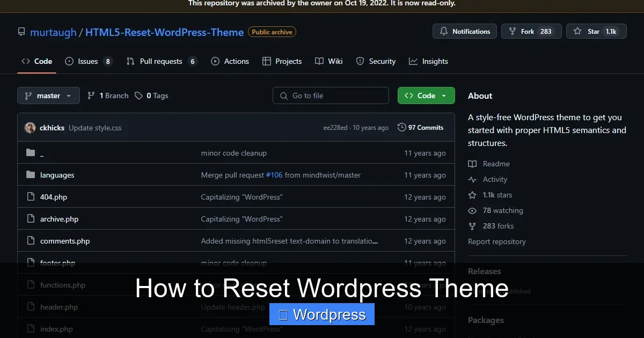This screenshot has height=338, width=644.
Task: Open the languages folder
Action: coord(57,175)
